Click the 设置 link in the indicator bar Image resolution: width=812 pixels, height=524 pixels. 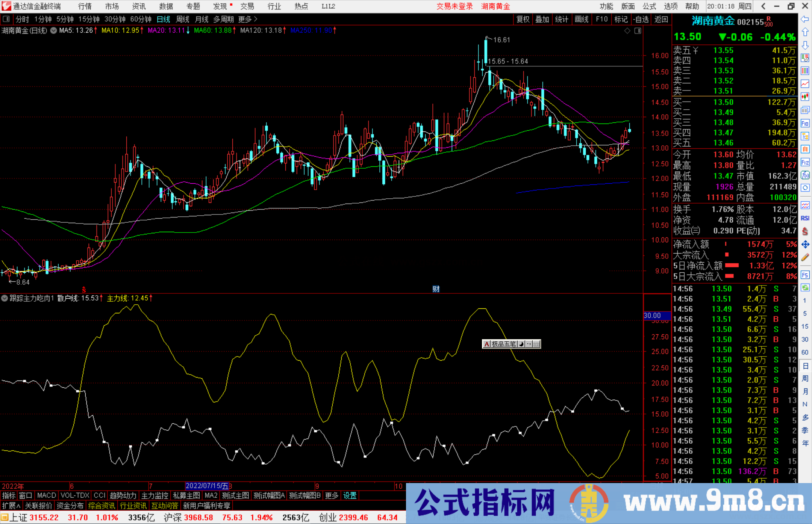pyautogui.click(x=350, y=496)
